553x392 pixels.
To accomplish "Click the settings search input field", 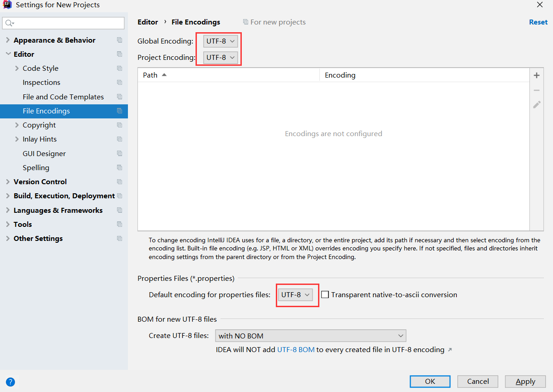I will coord(64,23).
